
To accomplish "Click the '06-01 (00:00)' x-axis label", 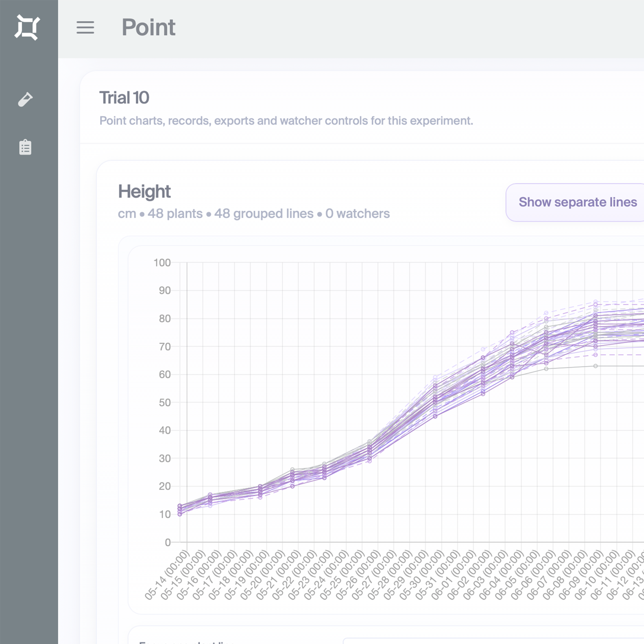I will coord(454,575).
